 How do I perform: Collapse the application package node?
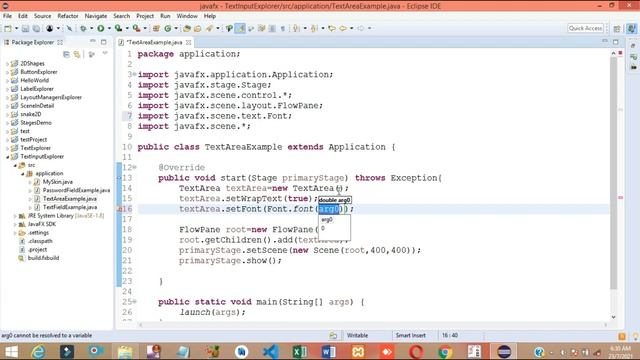(x=23, y=173)
